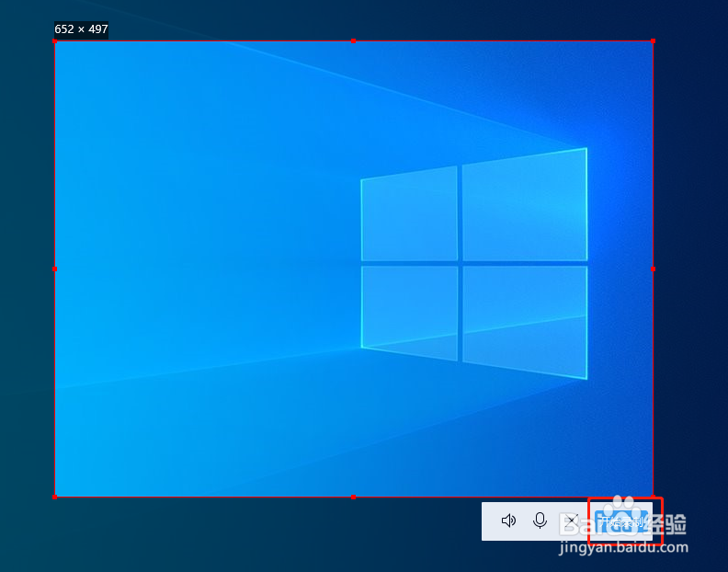Image resolution: width=728 pixels, height=572 pixels.
Task: Click the left-middle selection handle
Action: click(x=55, y=269)
